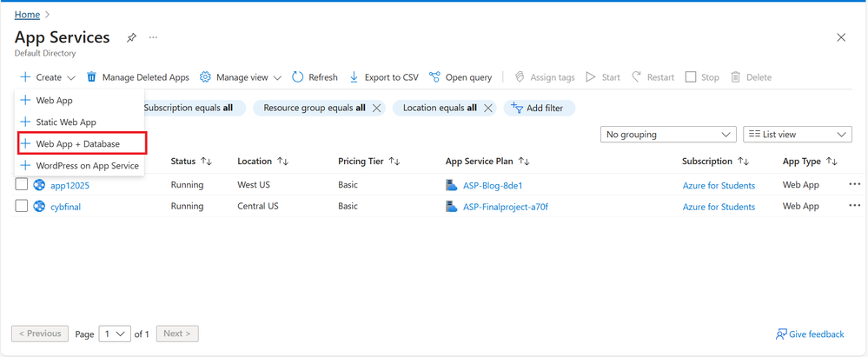Click the Location equals all filter
This screenshot has height=357, width=868.
(440, 108)
